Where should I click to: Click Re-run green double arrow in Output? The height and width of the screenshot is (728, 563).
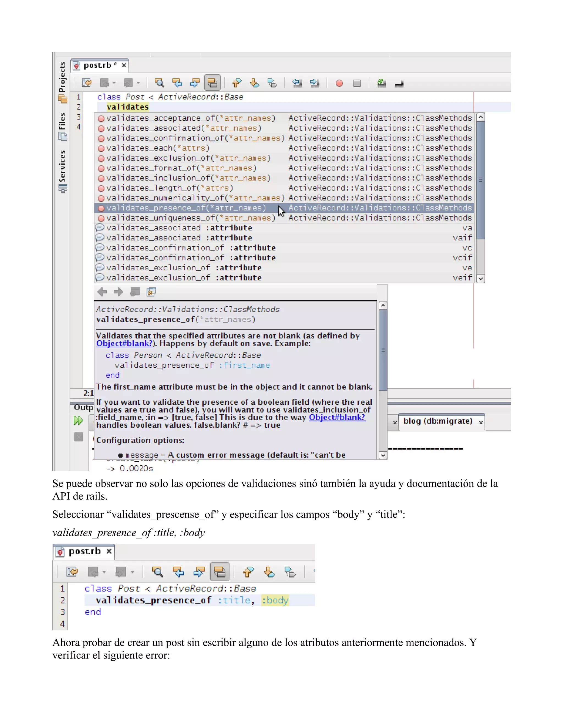pos(78,421)
